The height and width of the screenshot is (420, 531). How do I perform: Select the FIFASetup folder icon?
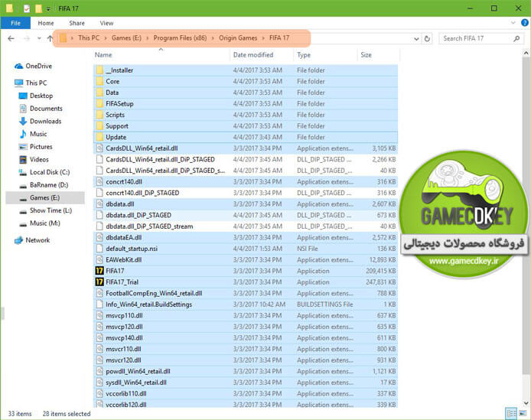pyautogui.click(x=99, y=103)
